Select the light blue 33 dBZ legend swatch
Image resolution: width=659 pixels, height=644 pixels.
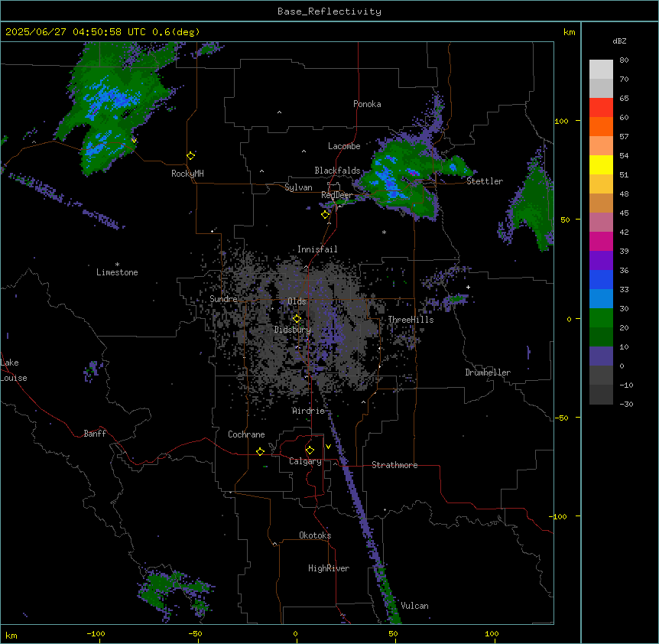click(x=601, y=299)
